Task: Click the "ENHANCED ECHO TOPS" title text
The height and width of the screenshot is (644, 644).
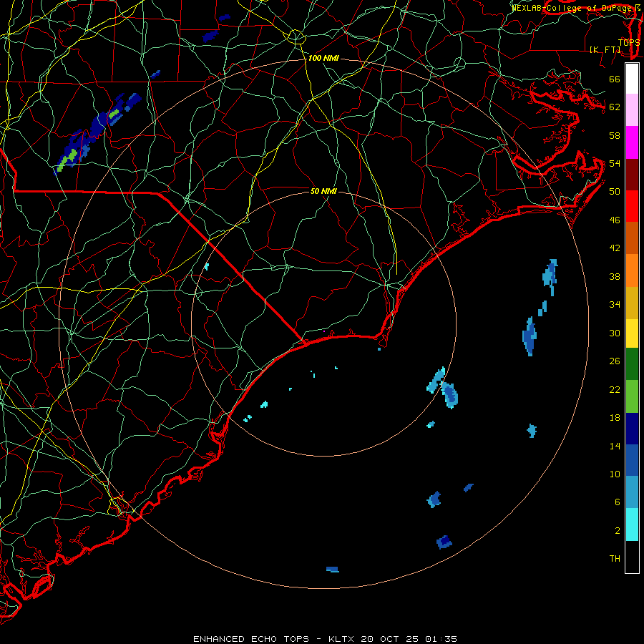Action: (251, 639)
